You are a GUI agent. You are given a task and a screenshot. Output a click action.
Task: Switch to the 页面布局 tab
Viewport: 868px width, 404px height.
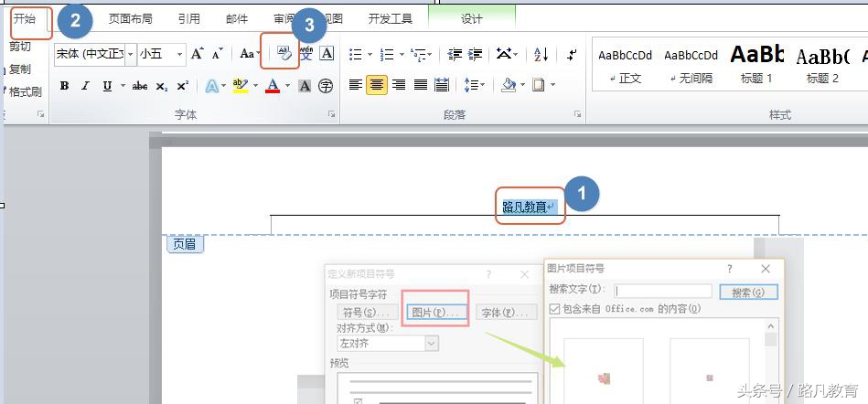130,19
